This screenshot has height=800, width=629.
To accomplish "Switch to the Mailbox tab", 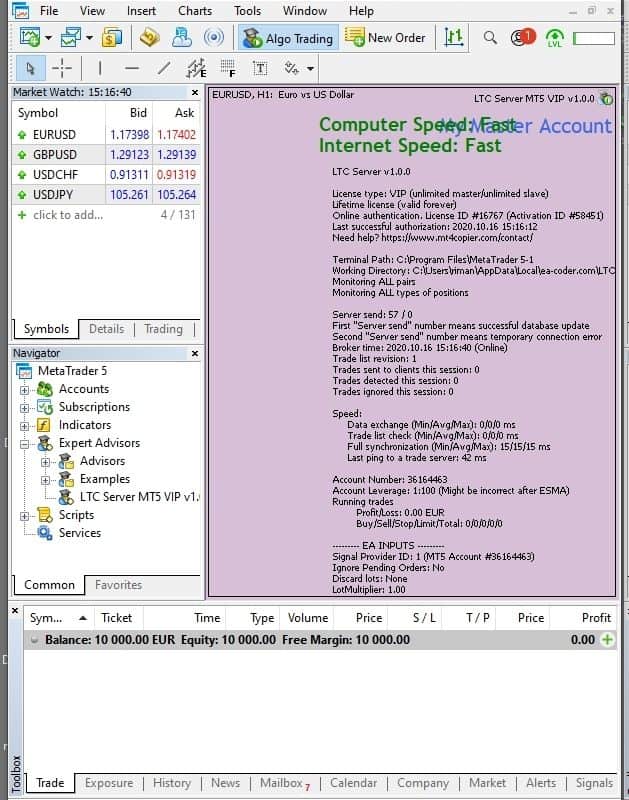I will click(284, 783).
